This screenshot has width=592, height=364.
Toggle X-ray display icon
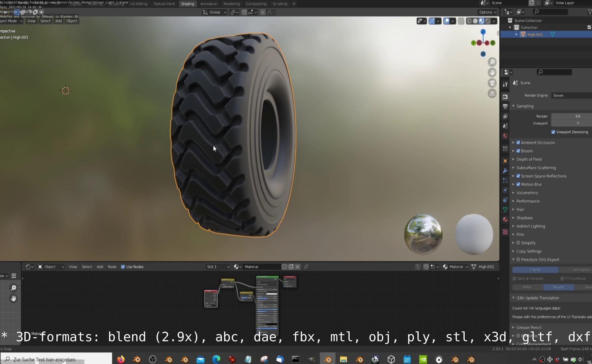pos(461,21)
